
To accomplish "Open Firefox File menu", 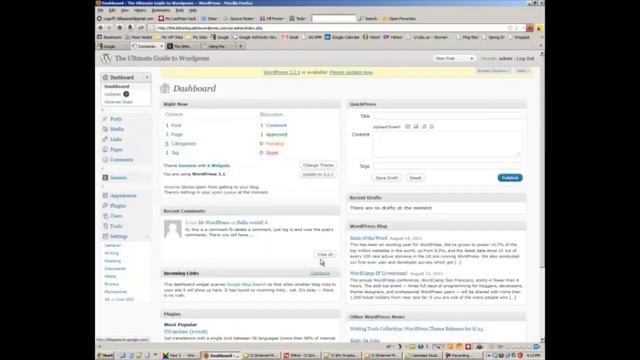I will pos(100,10).
